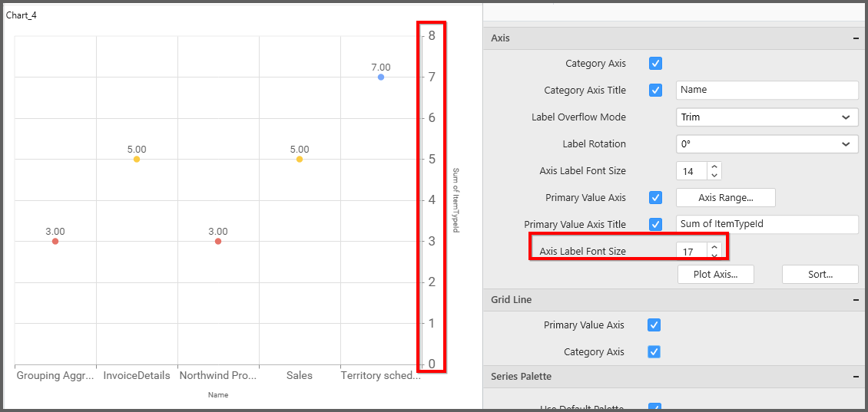Click the Axis Range... button
The width and height of the screenshot is (868, 412).
tap(725, 198)
